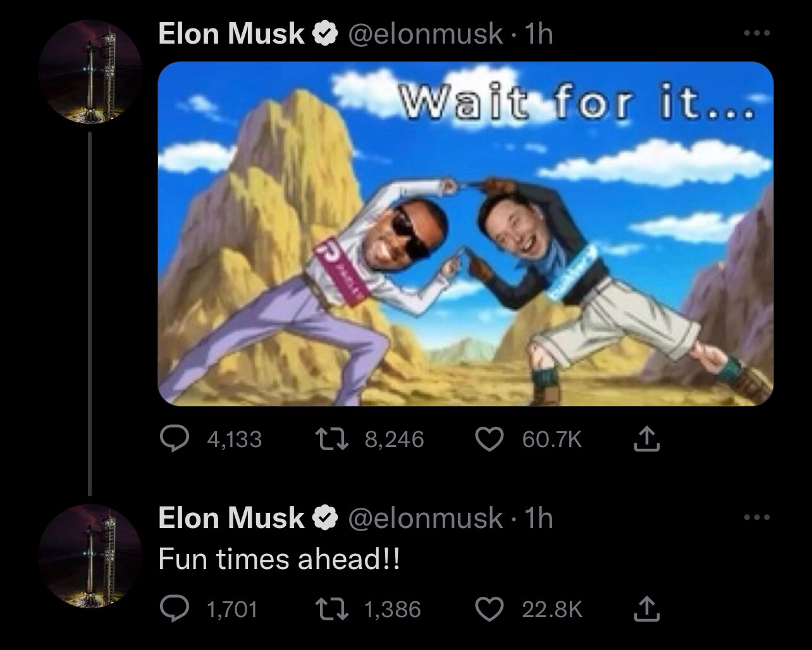
Task: Share the Fun times ahead tweet
Action: click(x=646, y=609)
